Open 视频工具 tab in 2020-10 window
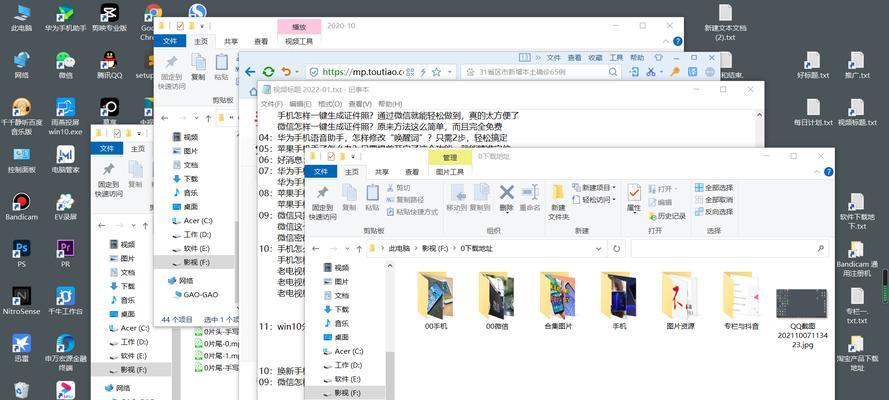 click(299, 41)
